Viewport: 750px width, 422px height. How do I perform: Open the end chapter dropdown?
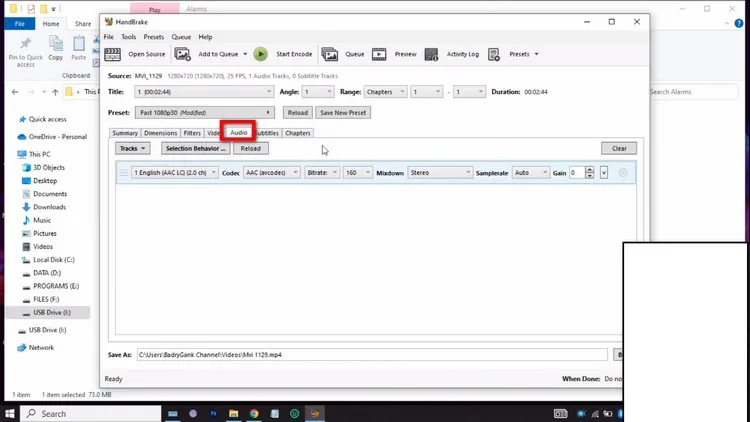(x=469, y=92)
